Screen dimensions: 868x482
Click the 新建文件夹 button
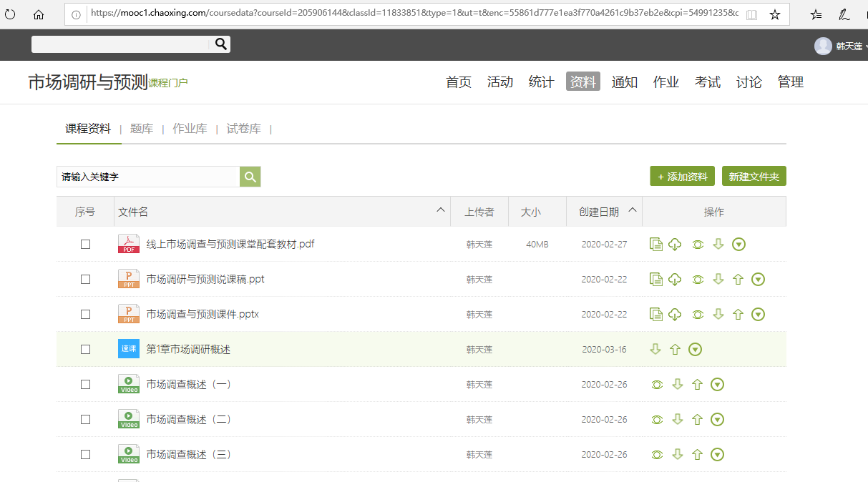754,177
